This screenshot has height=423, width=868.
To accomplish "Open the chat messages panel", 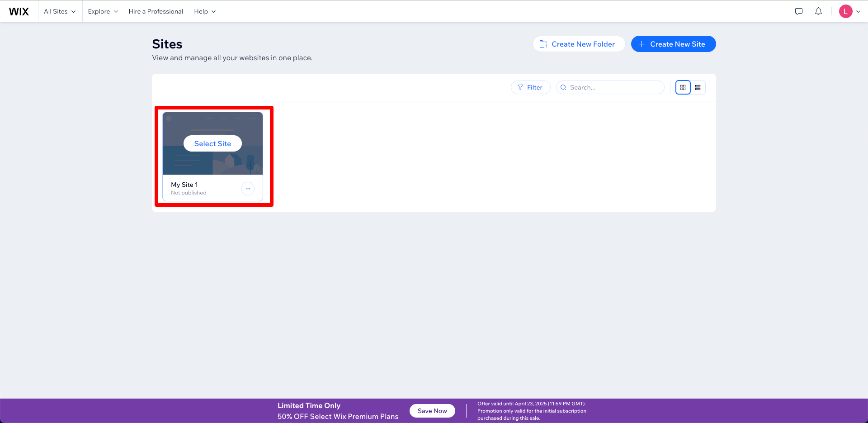I will coord(799,11).
